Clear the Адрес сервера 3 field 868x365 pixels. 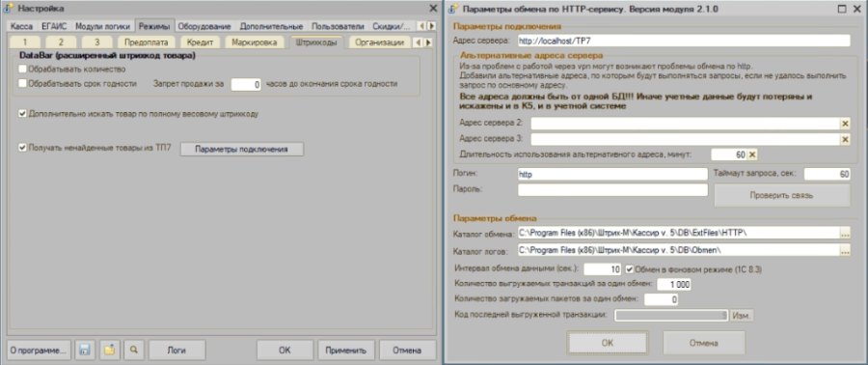click(845, 140)
